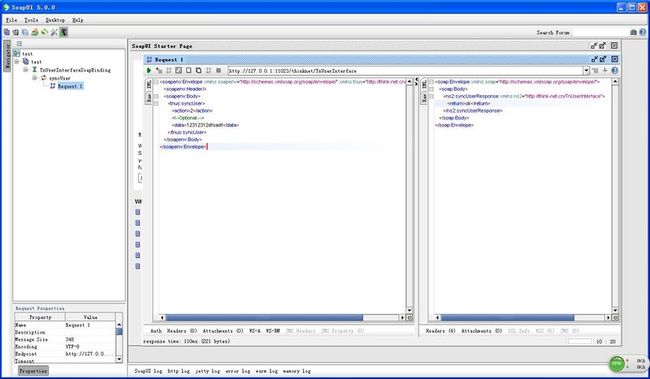Click the Search Forum input field
650x379 pixels.
point(600,32)
